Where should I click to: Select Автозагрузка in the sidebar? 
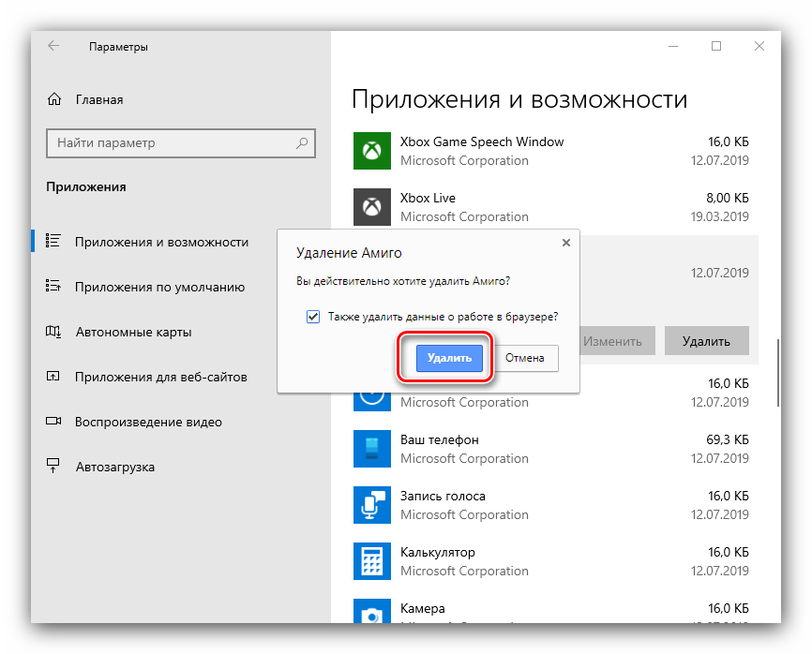[114, 467]
